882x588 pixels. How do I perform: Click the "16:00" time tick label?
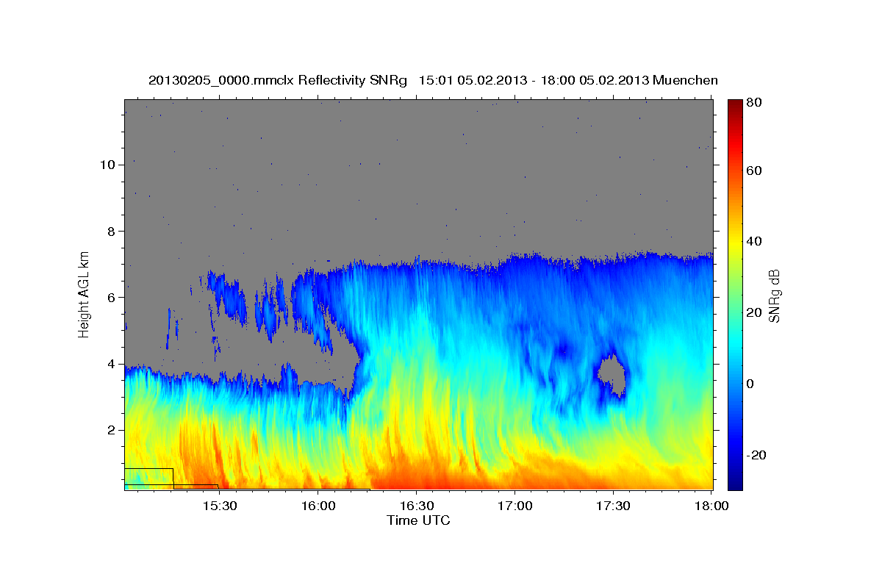[x=318, y=506]
